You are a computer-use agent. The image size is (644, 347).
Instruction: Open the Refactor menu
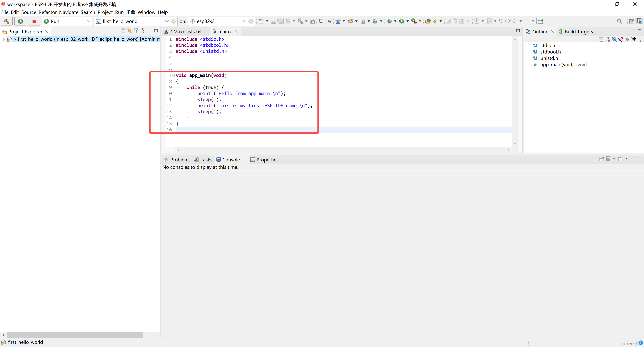coord(47,12)
